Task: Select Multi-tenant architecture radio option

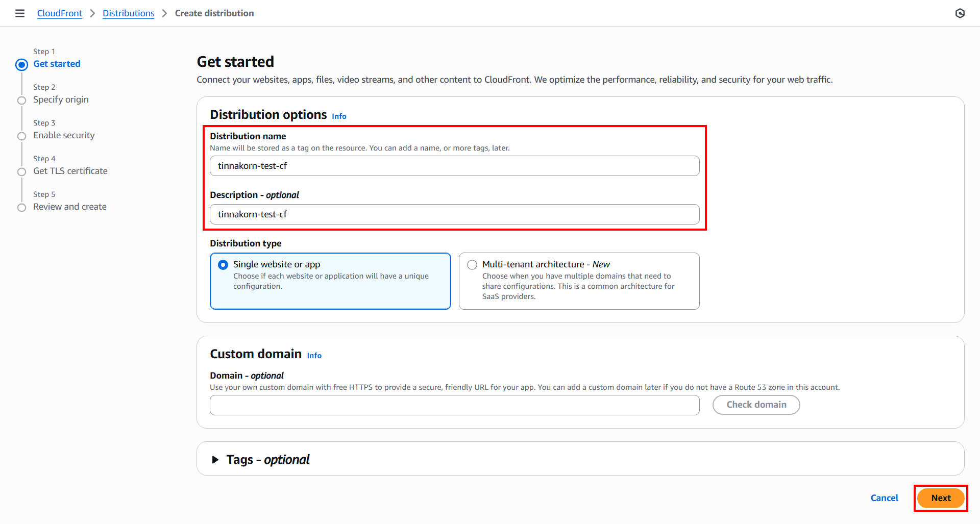Action: [x=472, y=265]
